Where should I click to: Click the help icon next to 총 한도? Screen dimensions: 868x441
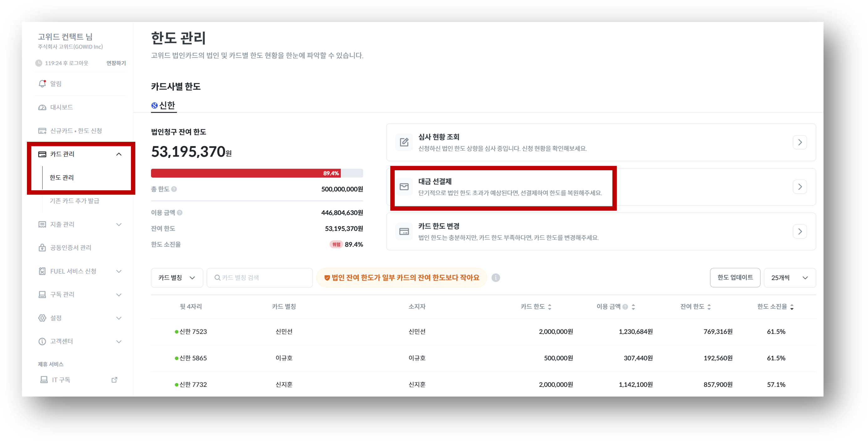pyautogui.click(x=174, y=189)
